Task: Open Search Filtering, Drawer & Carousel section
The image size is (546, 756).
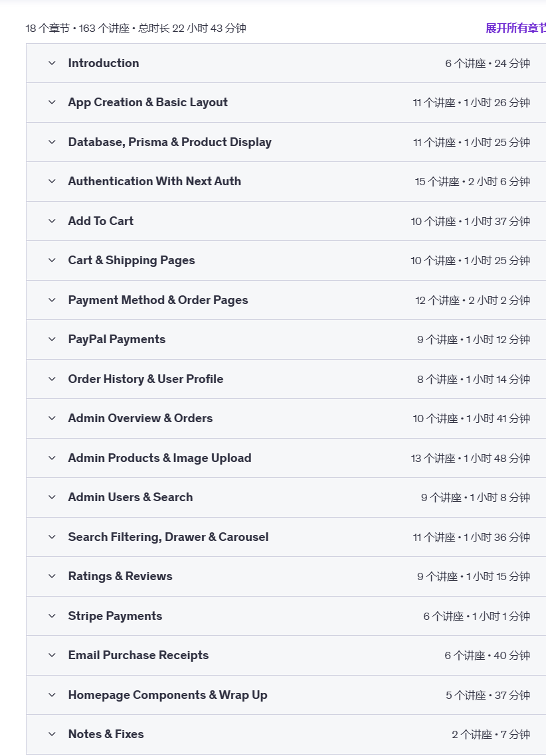Action: coord(168,537)
